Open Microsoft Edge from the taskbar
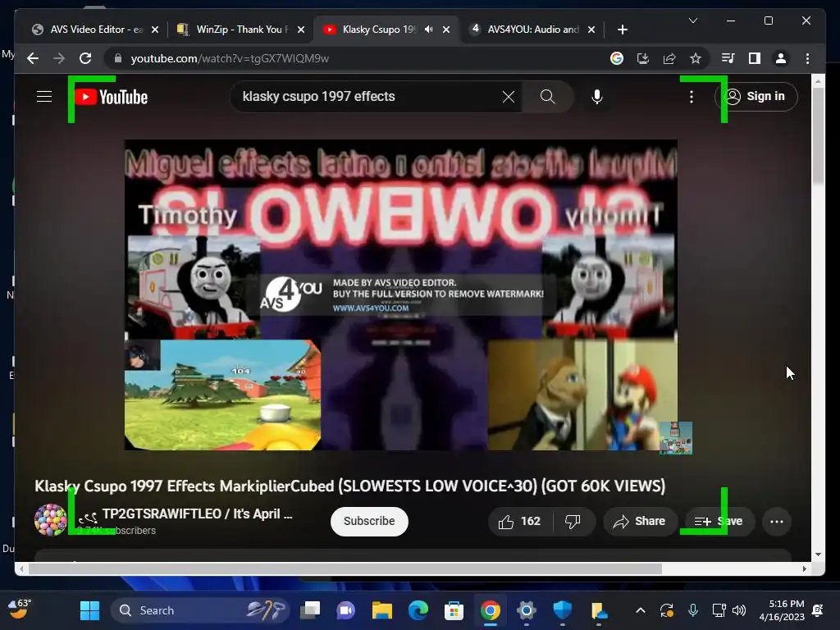Viewport: 840px width, 630px height. (418, 610)
